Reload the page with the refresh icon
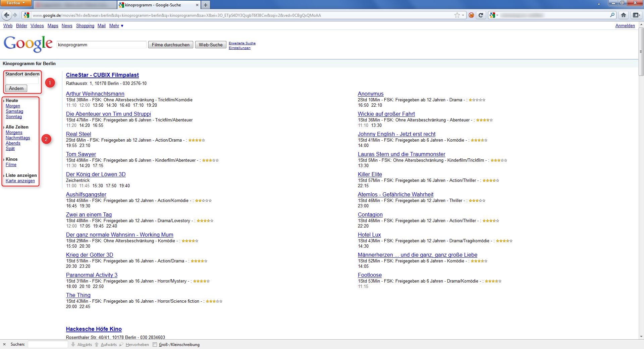 (481, 15)
